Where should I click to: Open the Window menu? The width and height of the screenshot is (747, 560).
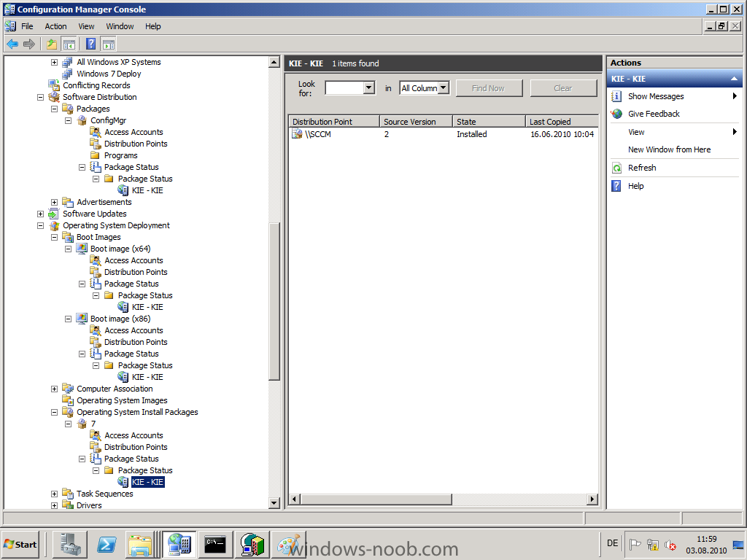[x=120, y=26]
